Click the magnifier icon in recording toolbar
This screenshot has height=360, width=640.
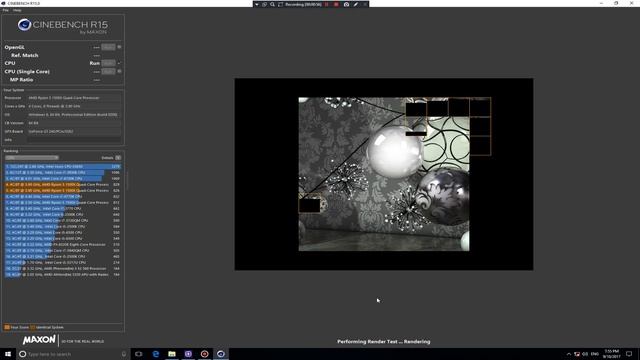pyautogui.click(x=272, y=4)
